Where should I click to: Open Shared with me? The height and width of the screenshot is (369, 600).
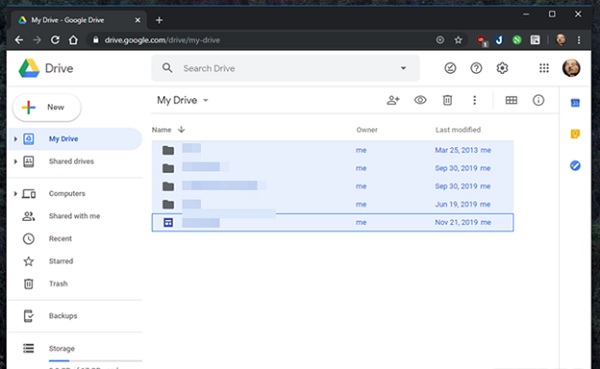(74, 216)
